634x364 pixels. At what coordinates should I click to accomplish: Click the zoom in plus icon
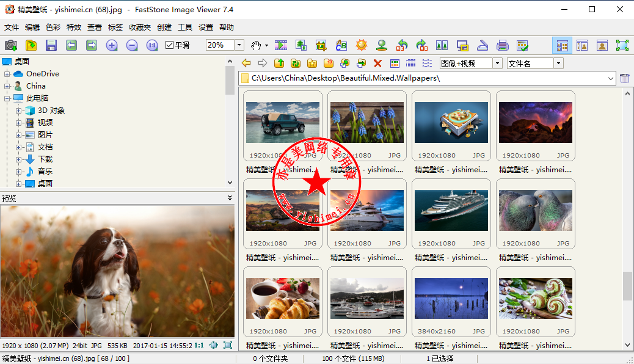point(112,45)
